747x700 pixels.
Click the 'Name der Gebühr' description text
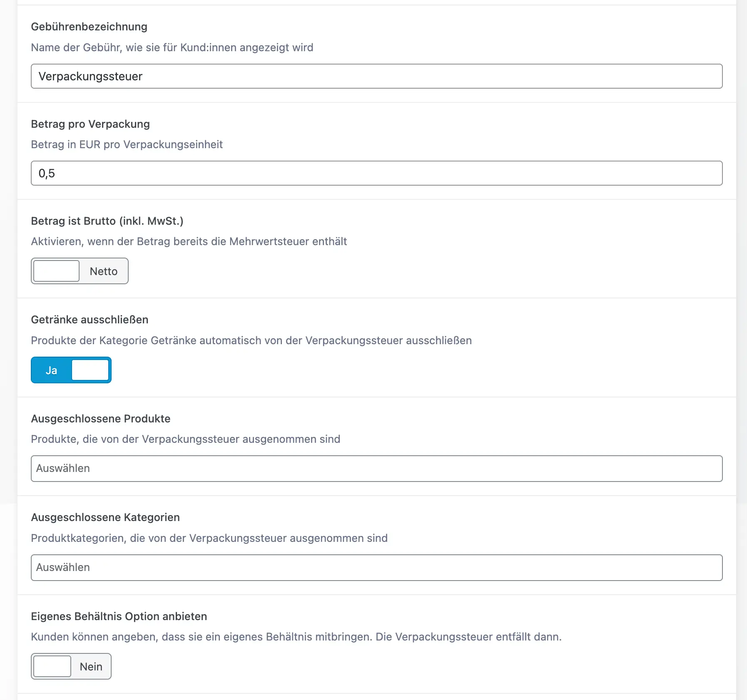(x=172, y=47)
